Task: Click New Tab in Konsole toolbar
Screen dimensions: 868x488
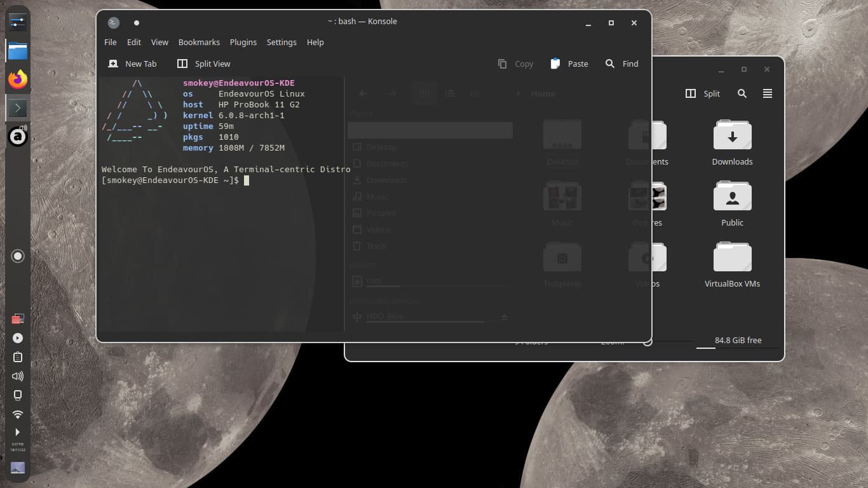Action: (x=132, y=64)
